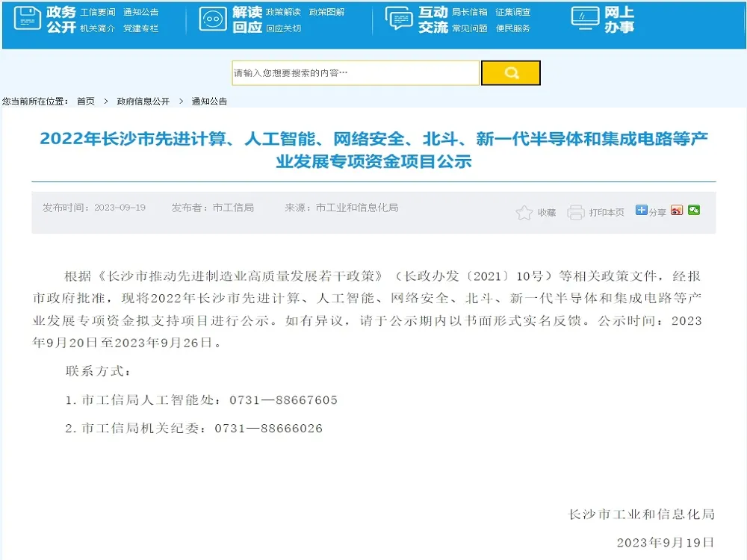This screenshot has height=560, width=747.
Task: Select the 政策解读 menu link
Action: (284, 12)
